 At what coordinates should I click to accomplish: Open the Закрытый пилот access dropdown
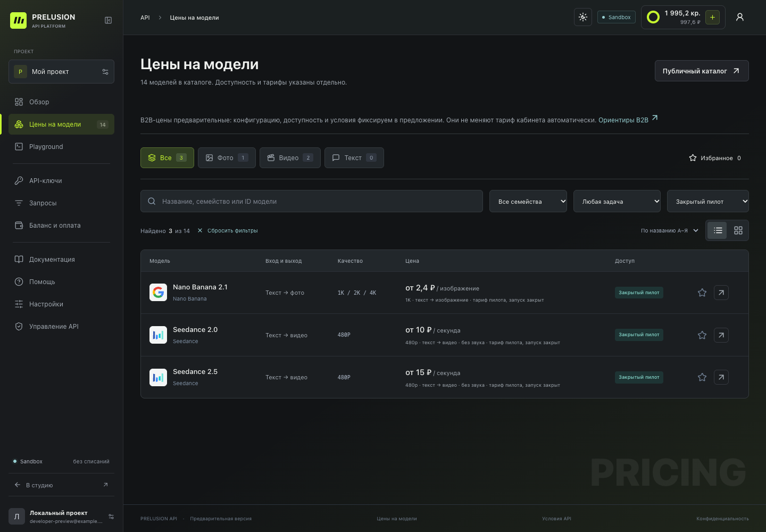708,201
